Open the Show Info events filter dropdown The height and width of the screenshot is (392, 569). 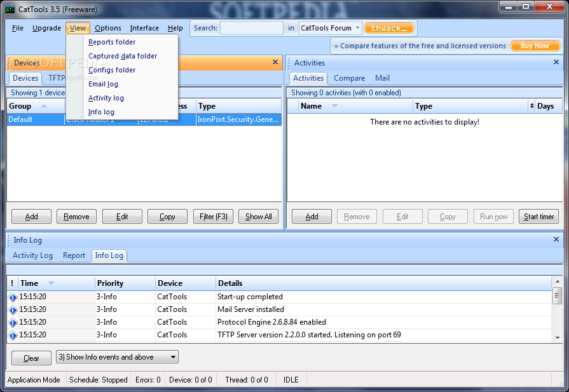click(173, 357)
